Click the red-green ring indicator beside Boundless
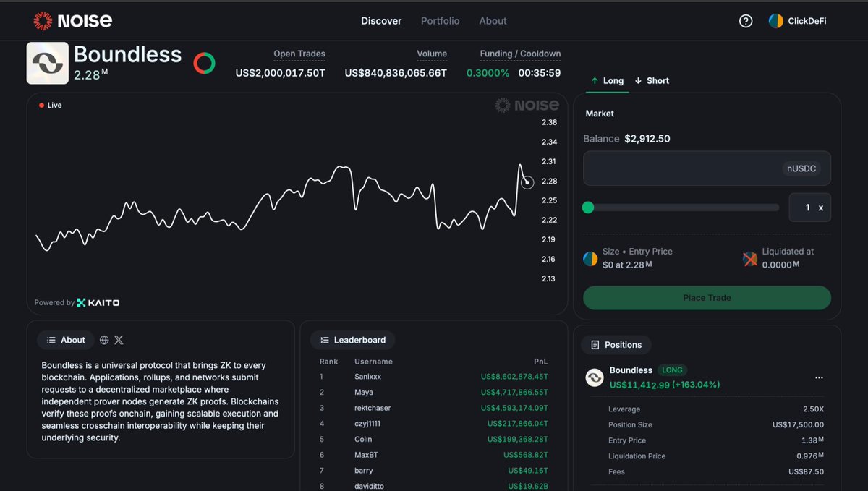868x491 pixels. click(x=204, y=63)
